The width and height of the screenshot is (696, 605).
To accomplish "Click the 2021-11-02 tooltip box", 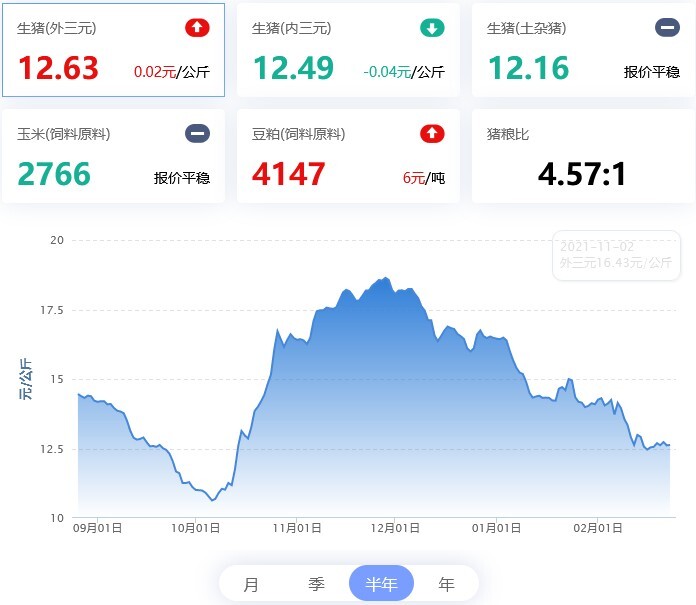I will click(x=616, y=255).
